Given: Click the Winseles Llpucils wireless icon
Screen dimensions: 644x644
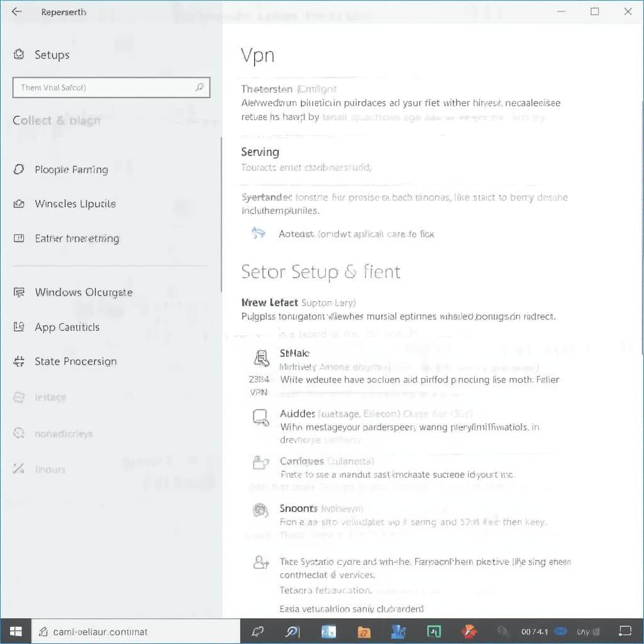Looking at the screenshot, I should pyautogui.click(x=19, y=204).
